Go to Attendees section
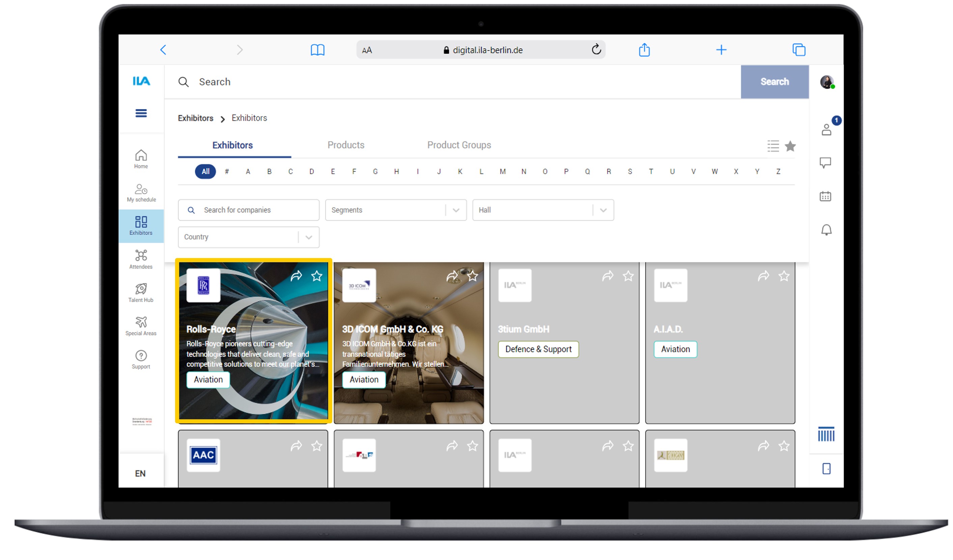Screen dimensions: 953x560 point(141,259)
